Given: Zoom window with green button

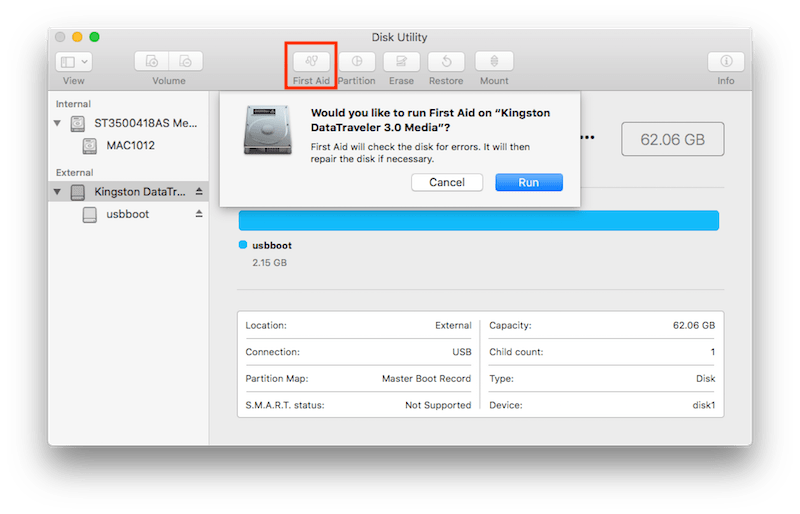Looking at the screenshot, I should pyautogui.click(x=94, y=37).
